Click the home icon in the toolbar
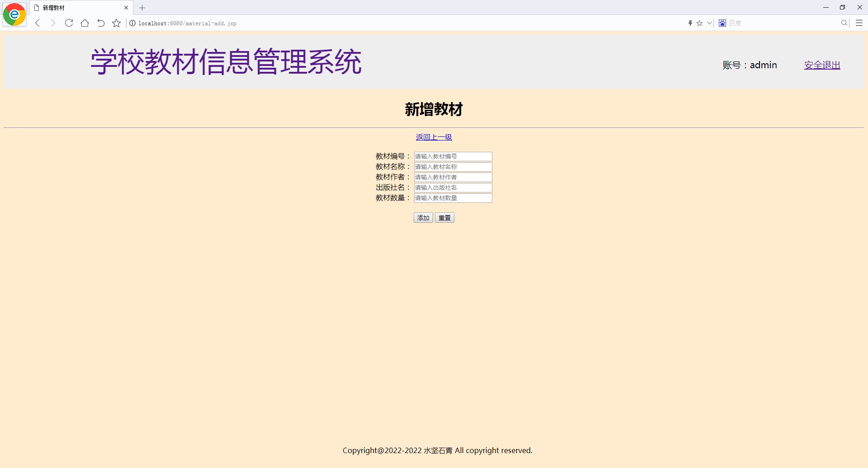Viewport: 868px width, 468px height. coord(85,23)
